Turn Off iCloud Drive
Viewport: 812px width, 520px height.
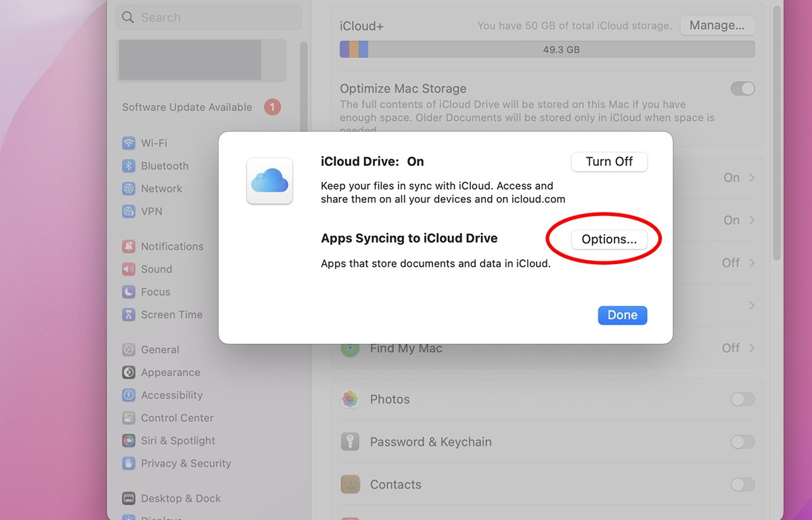[609, 162]
